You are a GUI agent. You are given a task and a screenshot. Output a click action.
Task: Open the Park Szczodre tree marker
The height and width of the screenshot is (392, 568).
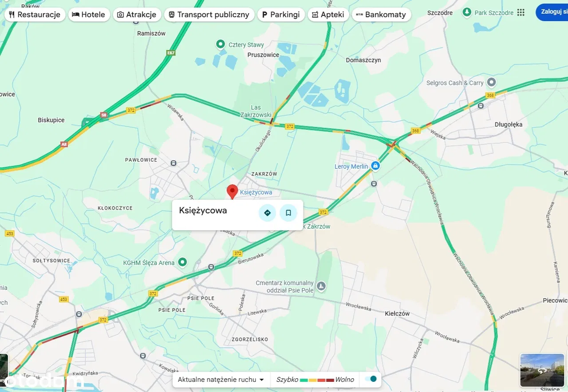coord(466,12)
